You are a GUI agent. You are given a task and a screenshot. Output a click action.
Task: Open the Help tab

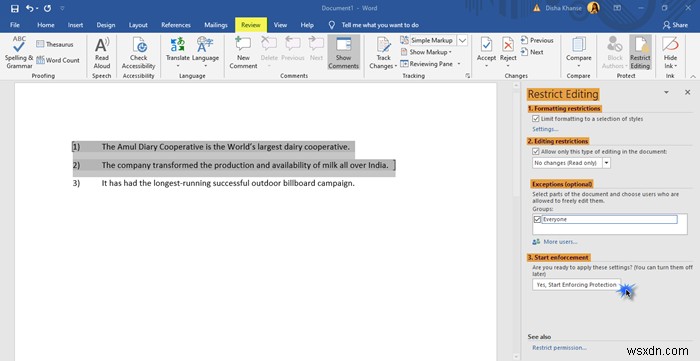click(307, 25)
